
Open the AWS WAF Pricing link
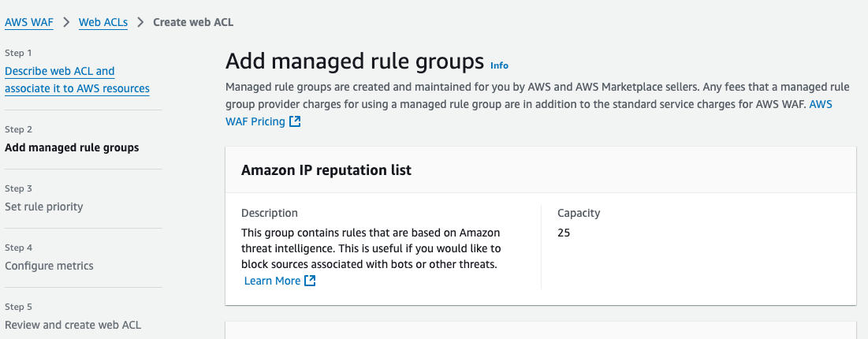pyautogui.click(x=528, y=113)
